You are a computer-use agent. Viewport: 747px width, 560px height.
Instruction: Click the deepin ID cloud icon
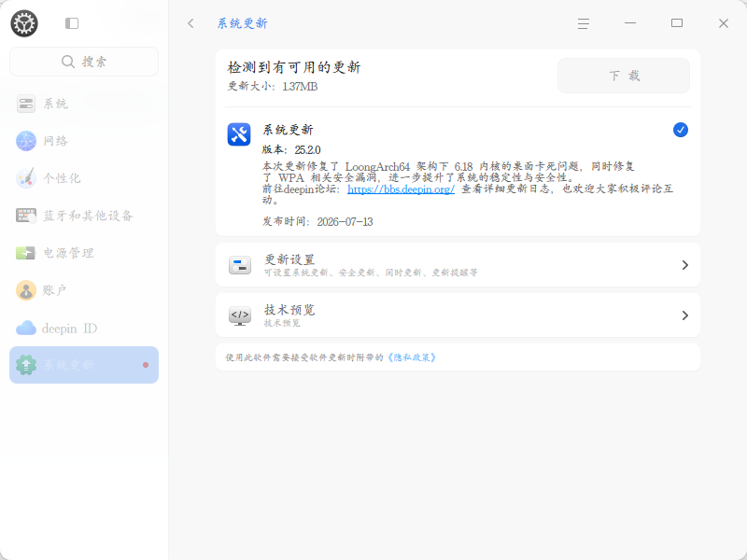26,329
